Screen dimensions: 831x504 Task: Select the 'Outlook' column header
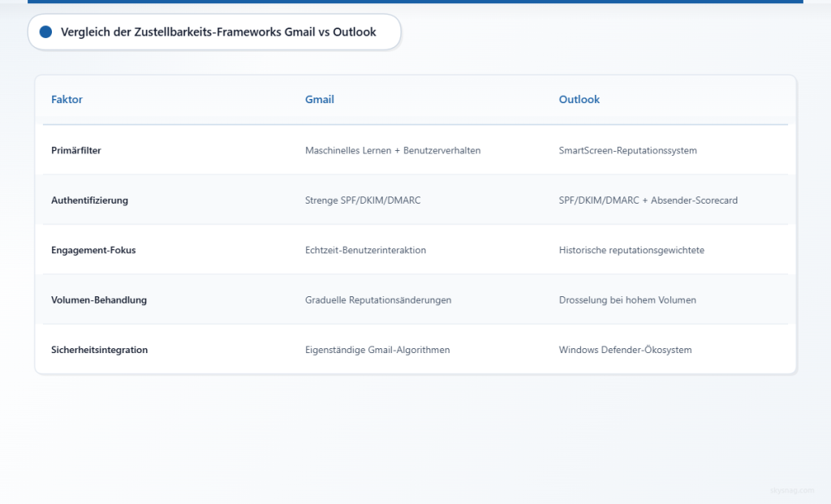[579, 100]
